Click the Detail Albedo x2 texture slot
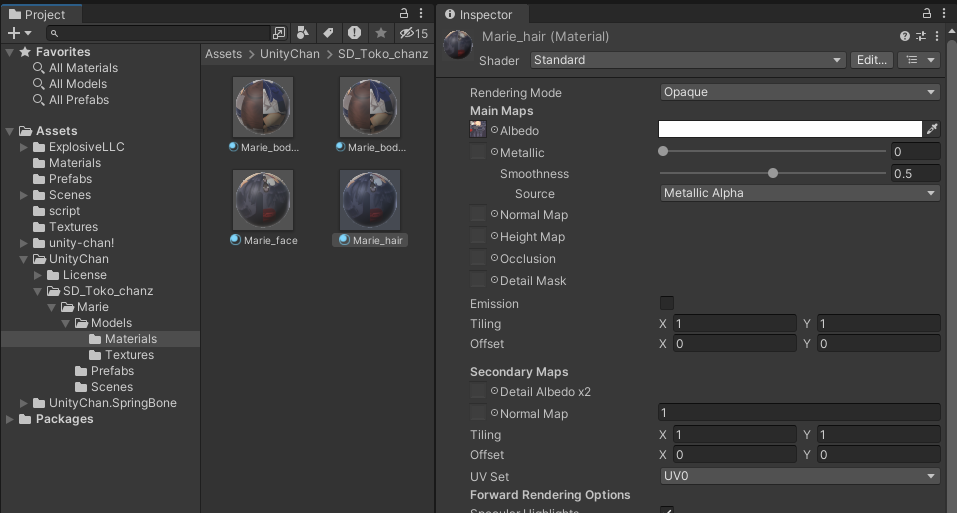This screenshot has height=513, width=957. tap(478, 391)
